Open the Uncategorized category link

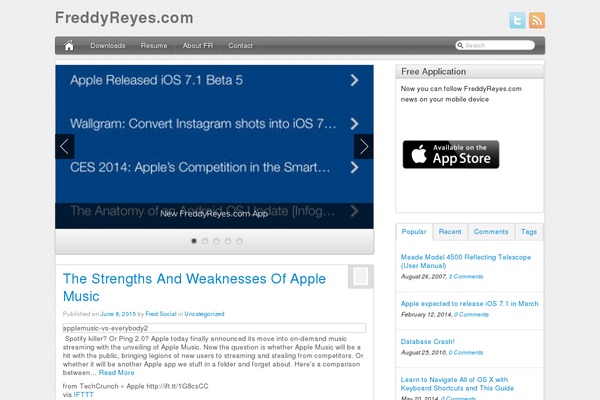[204, 314]
